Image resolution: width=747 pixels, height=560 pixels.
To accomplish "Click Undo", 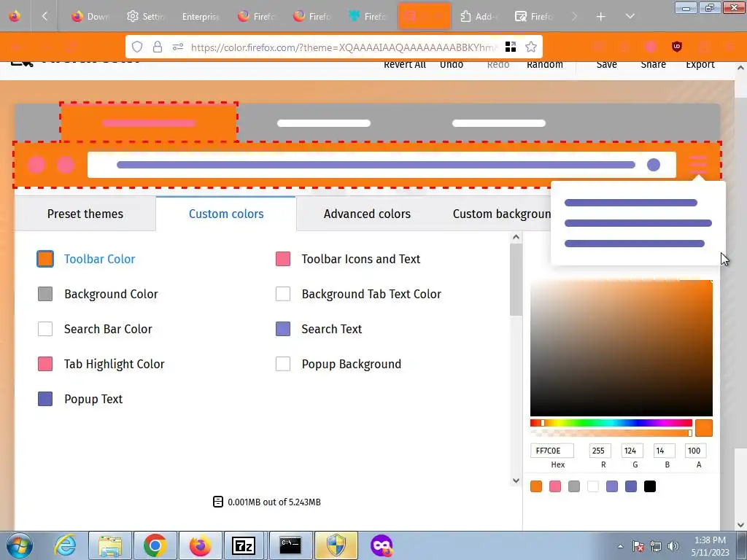I will pos(451,65).
